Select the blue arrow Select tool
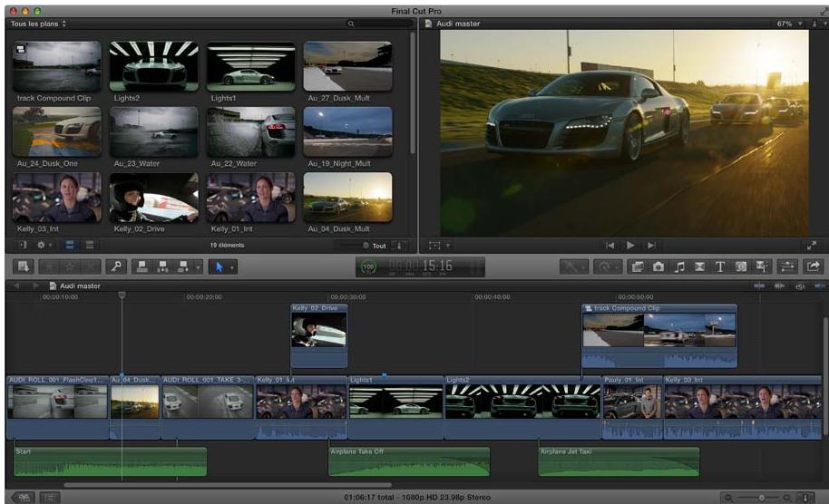This screenshot has width=829, height=504. pos(219,267)
